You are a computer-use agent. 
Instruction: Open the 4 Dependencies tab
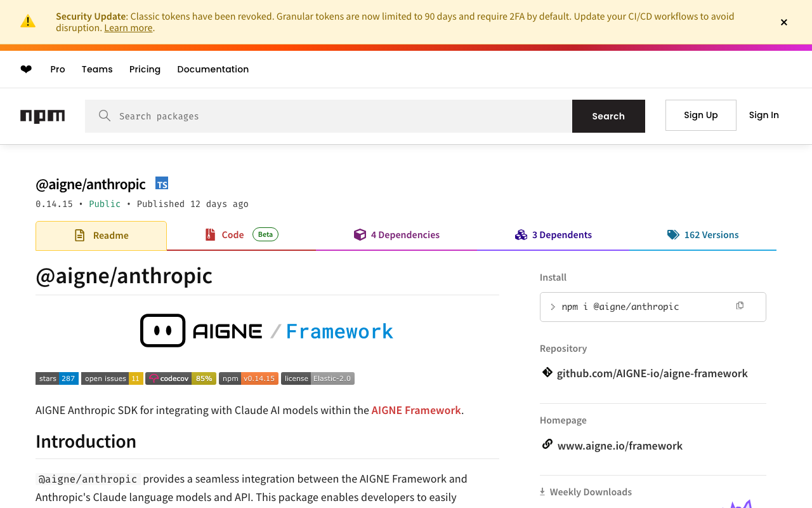click(396, 235)
